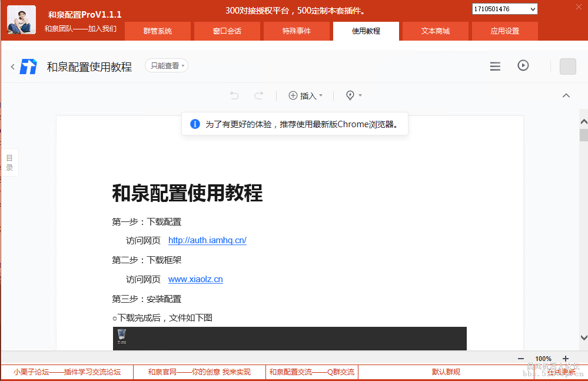Click the blue document icon beside the title
This screenshot has height=381, width=588.
click(28, 66)
